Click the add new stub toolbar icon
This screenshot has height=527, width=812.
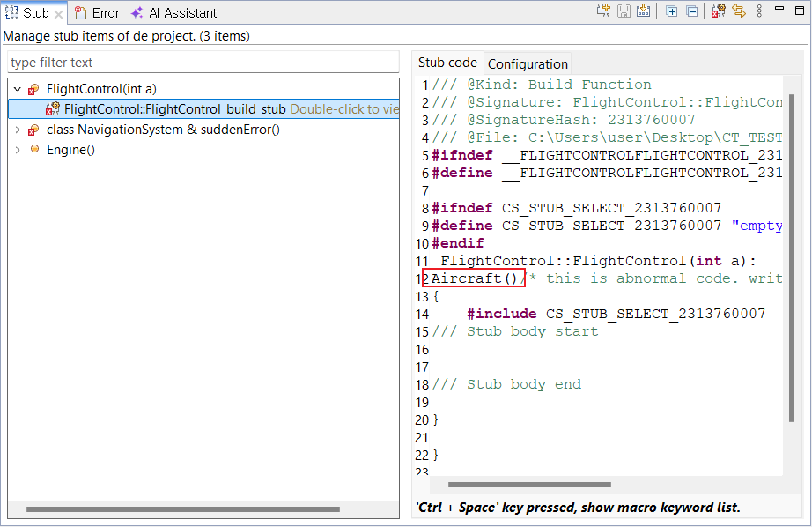point(603,11)
